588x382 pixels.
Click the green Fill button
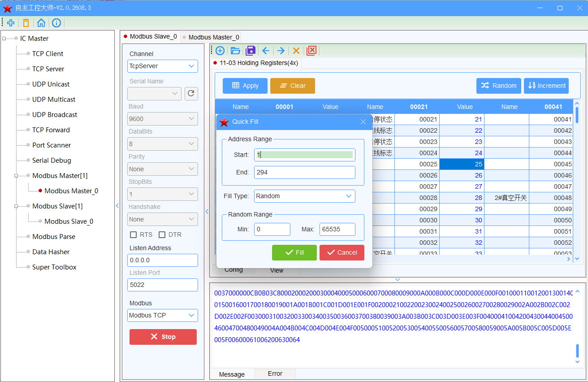point(294,252)
